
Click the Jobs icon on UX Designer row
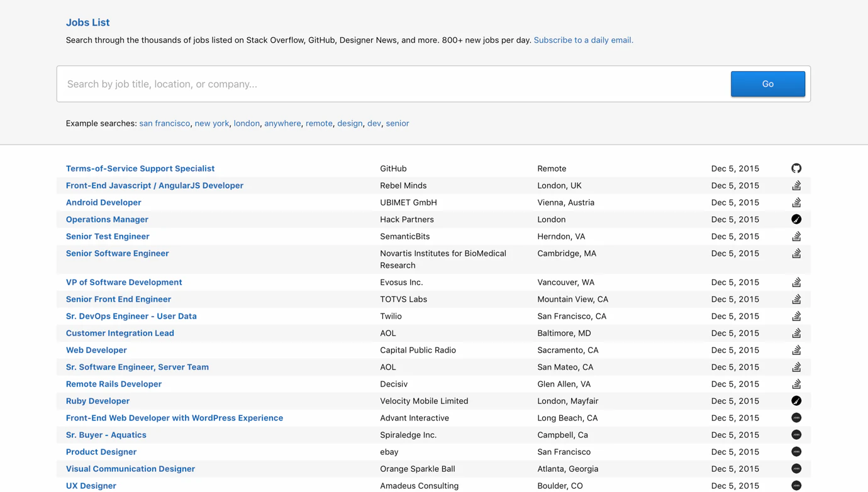tap(796, 485)
